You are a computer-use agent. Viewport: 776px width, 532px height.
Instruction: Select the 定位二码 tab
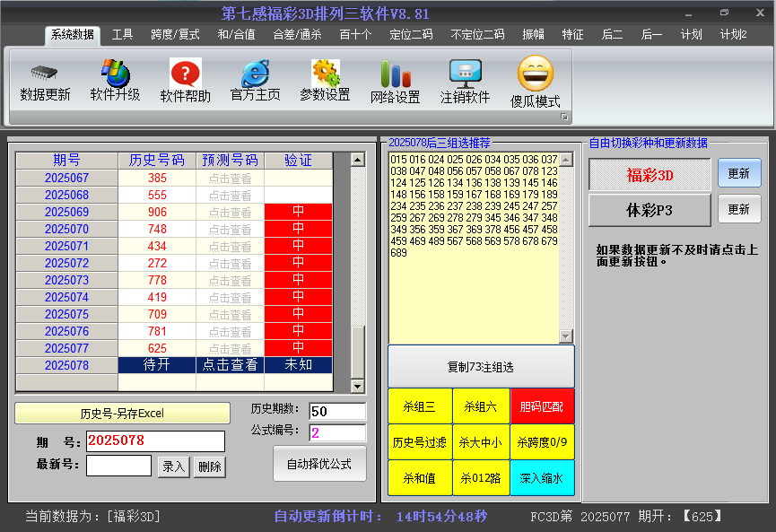(411, 35)
